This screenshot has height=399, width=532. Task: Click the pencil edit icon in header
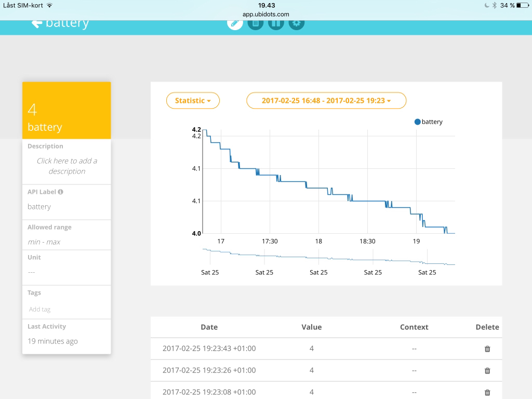(235, 23)
